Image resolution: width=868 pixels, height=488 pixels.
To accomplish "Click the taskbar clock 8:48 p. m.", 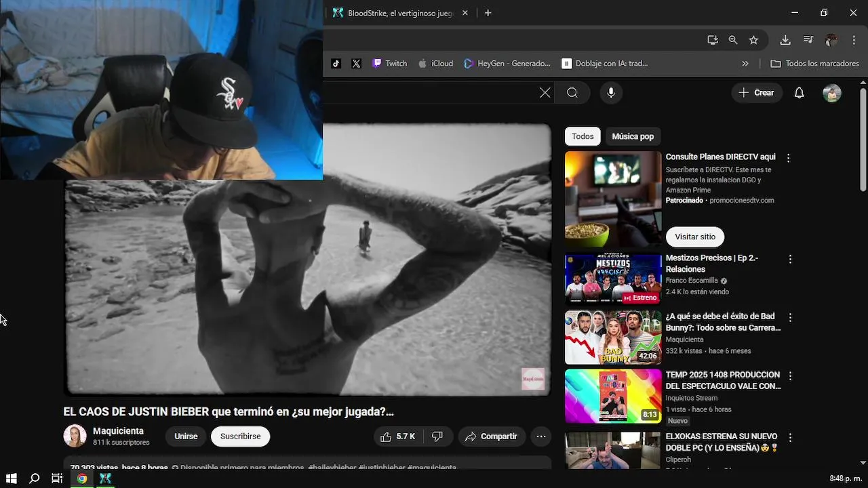I will (x=846, y=479).
